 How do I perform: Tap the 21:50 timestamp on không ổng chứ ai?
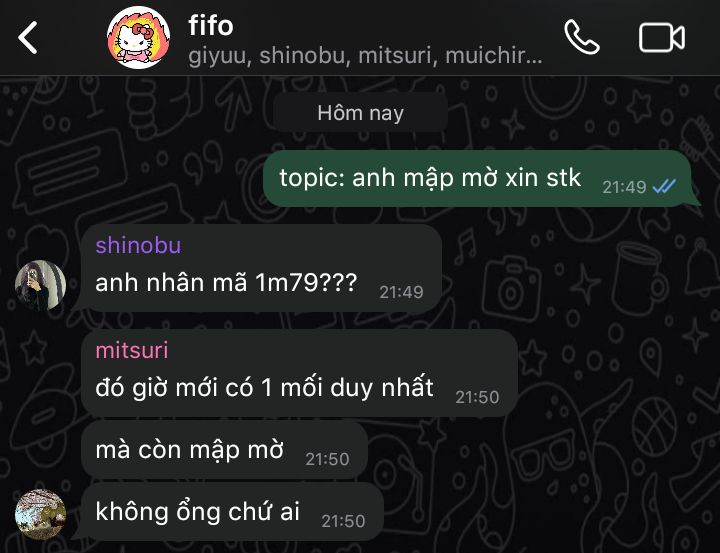(x=343, y=521)
